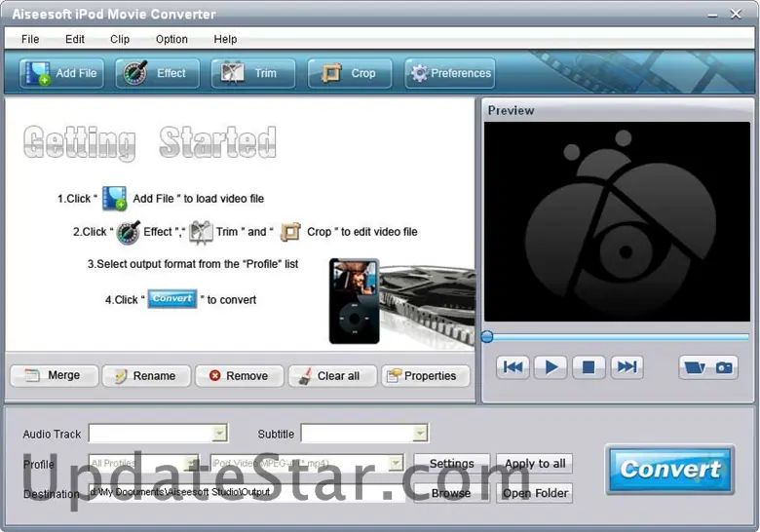760x532 pixels.
Task: Click the Add File toolbar button
Action: coord(61,74)
